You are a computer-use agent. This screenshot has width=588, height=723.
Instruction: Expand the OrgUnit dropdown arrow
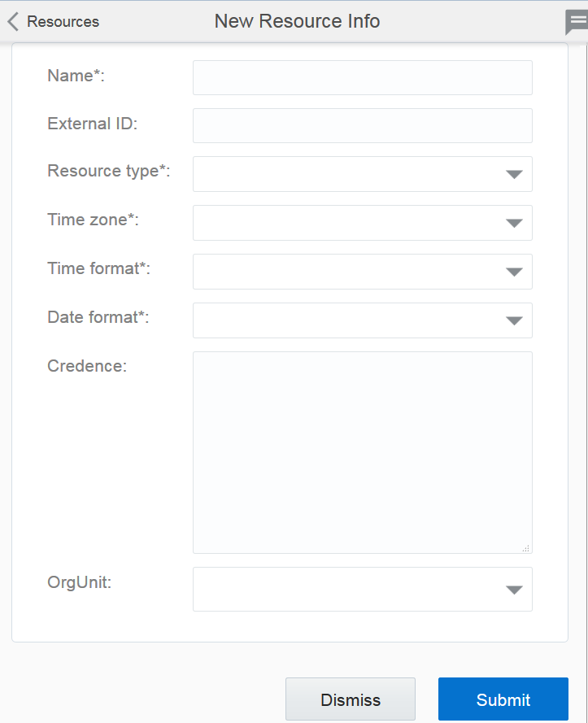(513, 590)
